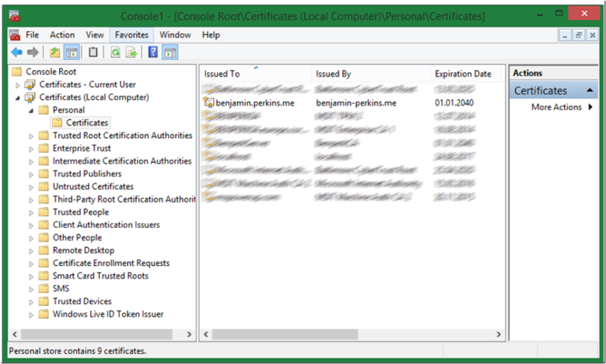Expand Trusted People node arrow
606x364 pixels.
pyautogui.click(x=31, y=213)
